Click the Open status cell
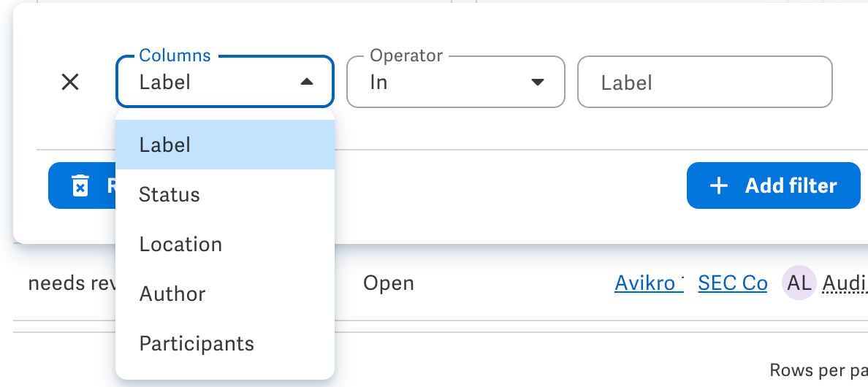The height and width of the screenshot is (387, 868). tap(389, 283)
